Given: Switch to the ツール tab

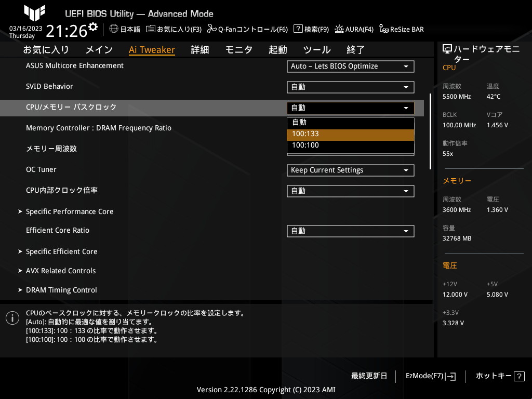Looking at the screenshot, I should [x=317, y=50].
